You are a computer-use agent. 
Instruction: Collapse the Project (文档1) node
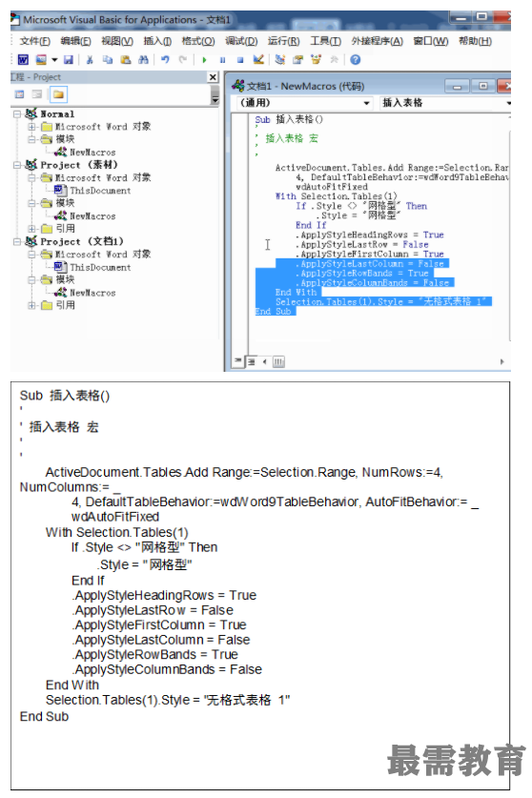click(x=17, y=241)
